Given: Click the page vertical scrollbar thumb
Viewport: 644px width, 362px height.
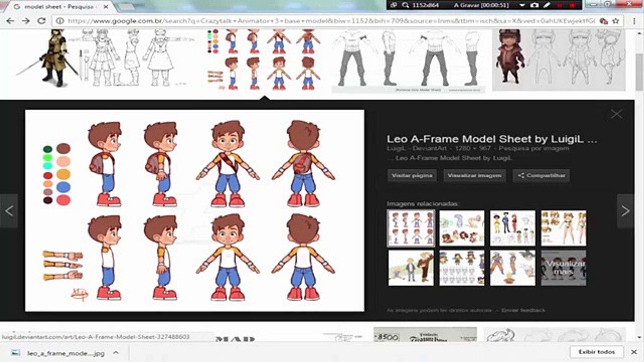Looking at the screenshot, I should pyautogui.click(x=639, y=72).
